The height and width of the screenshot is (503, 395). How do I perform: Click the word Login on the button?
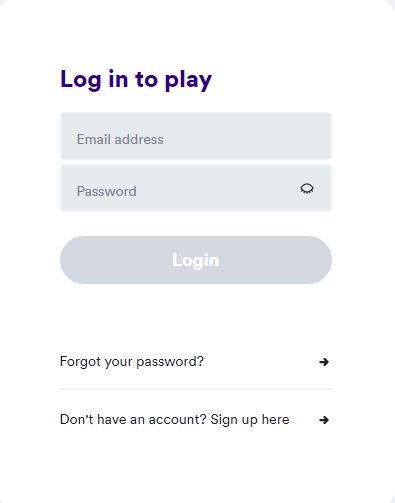pyautogui.click(x=196, y=260)
